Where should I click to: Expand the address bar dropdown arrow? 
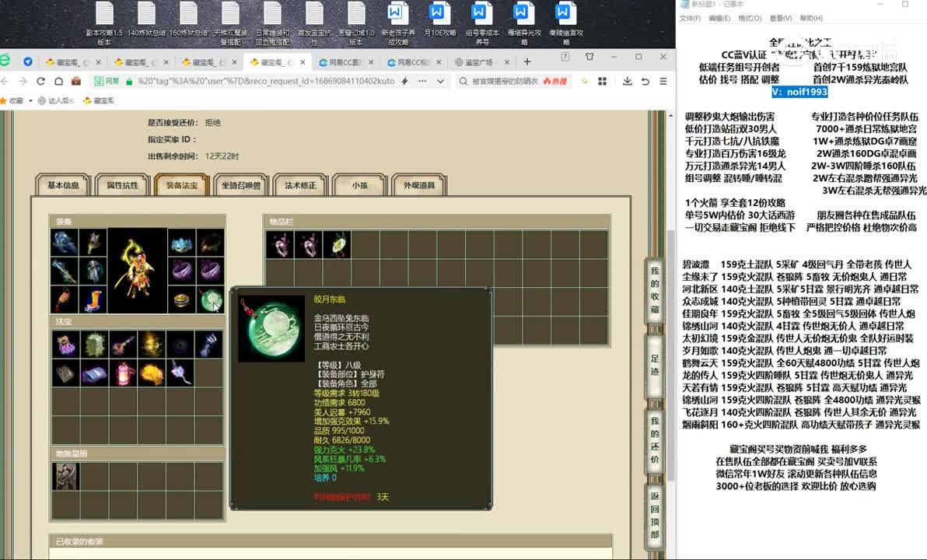(x=440, y=81)
